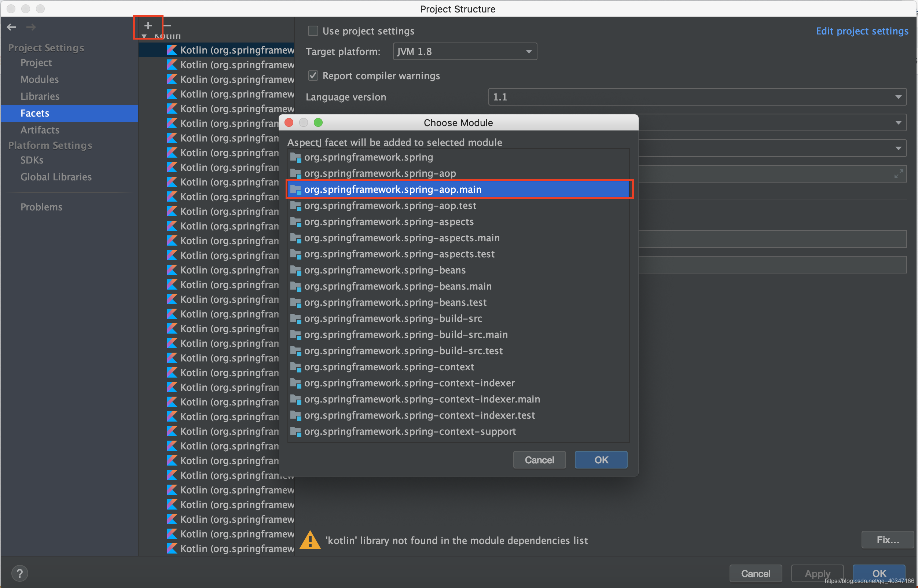
Task: Open Global Libraries section
Action: click(x=56, y=177)
